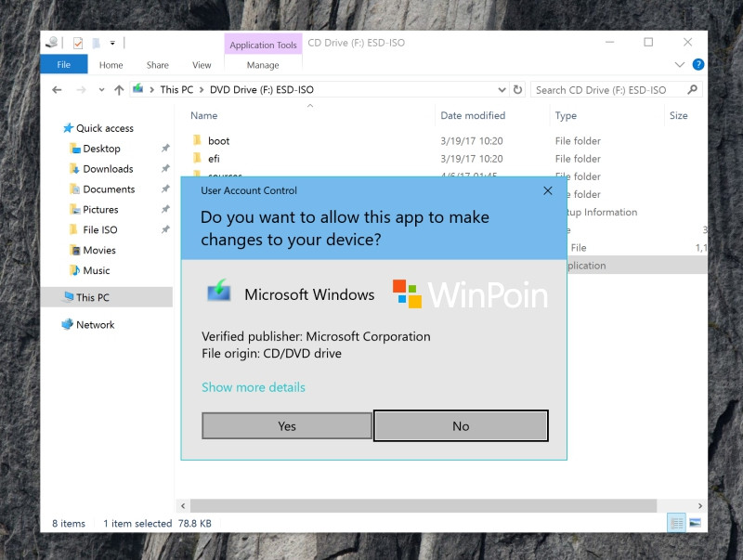The height and width of the screenshot is (560, 743).
Task: Open Show more details link
Action: pyautogui.click(x=254, y=387)
